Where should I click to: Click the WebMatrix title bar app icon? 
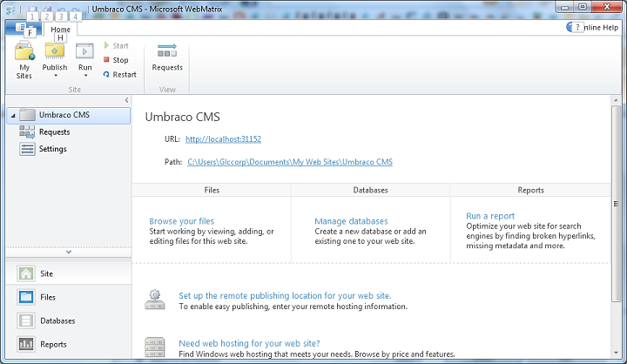pos(10,10)
